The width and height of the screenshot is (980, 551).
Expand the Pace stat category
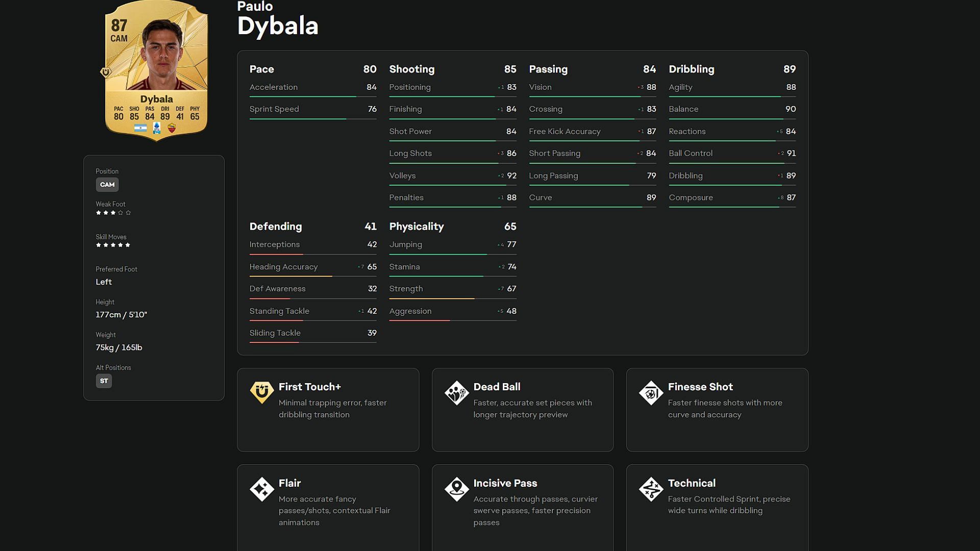261,69
